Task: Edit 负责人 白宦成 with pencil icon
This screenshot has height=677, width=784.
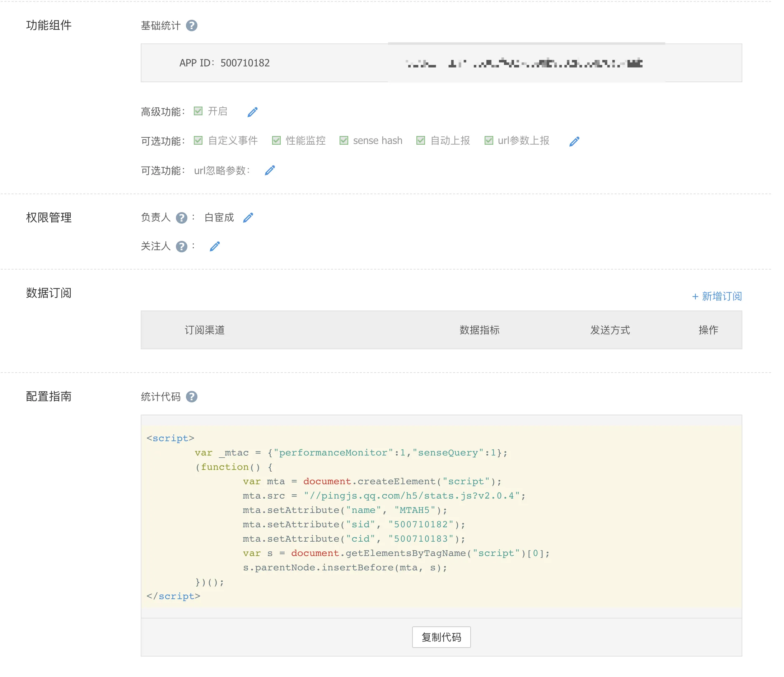Action: click(248, 218)
